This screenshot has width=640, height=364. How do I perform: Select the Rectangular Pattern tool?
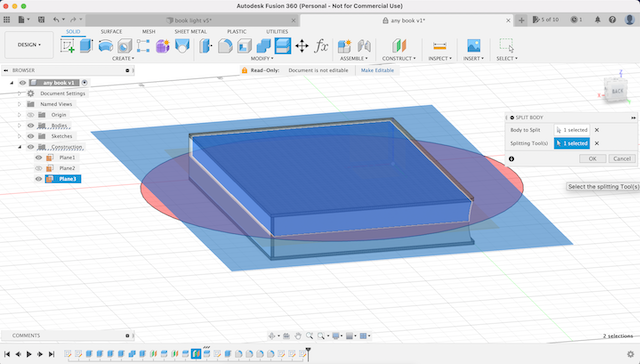coord(143,46)
